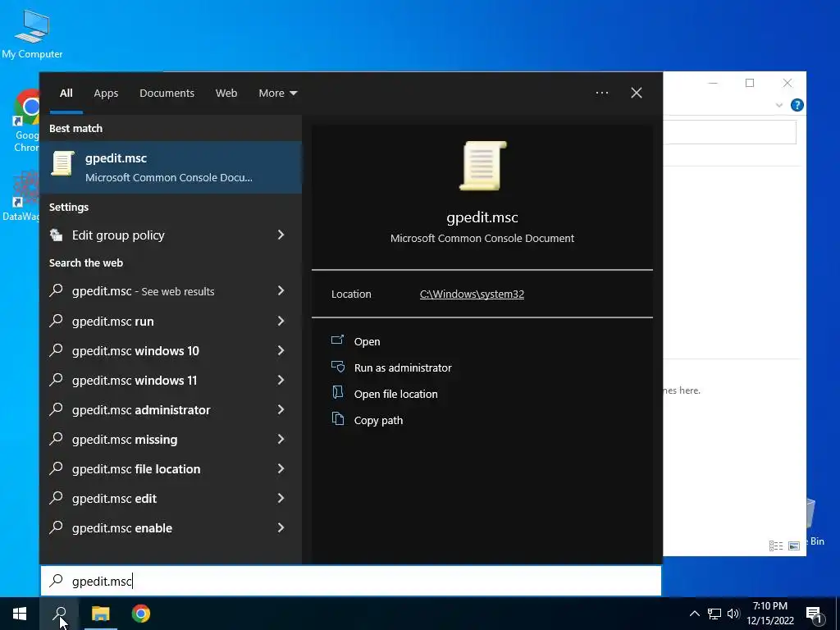Select the DataWag desktop shortcut
The height and width of the screenshot is (630, 840).
click(21, 197)
